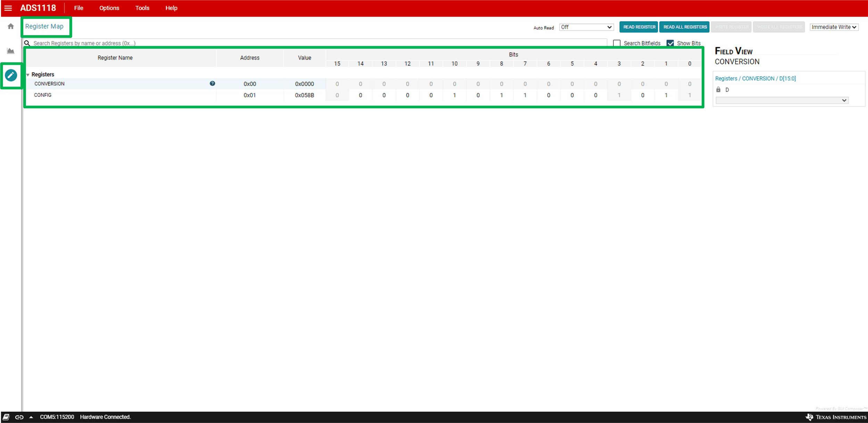Viewport: 868px width, 423px height.
Task: Click the Value column header
Action: 305,58
